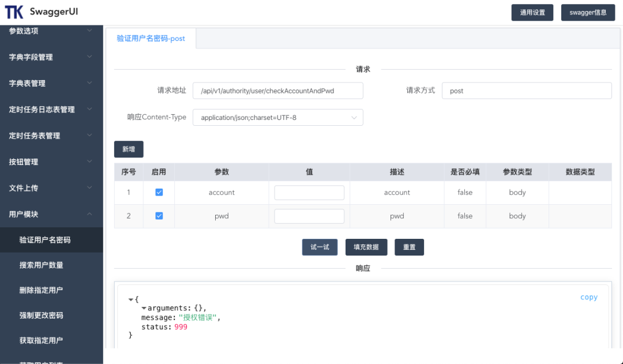Open 搜索用户数量 in the sidebar
Image resolution: width=623 pixels, height=364 pixels.
pyautogui.click(x=51, y=265)
